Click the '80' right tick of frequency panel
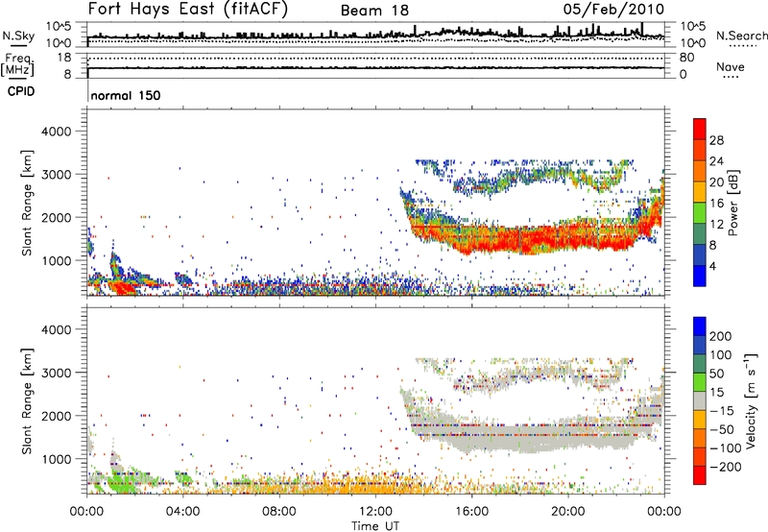Screen dimensions: 768x532 686,58
